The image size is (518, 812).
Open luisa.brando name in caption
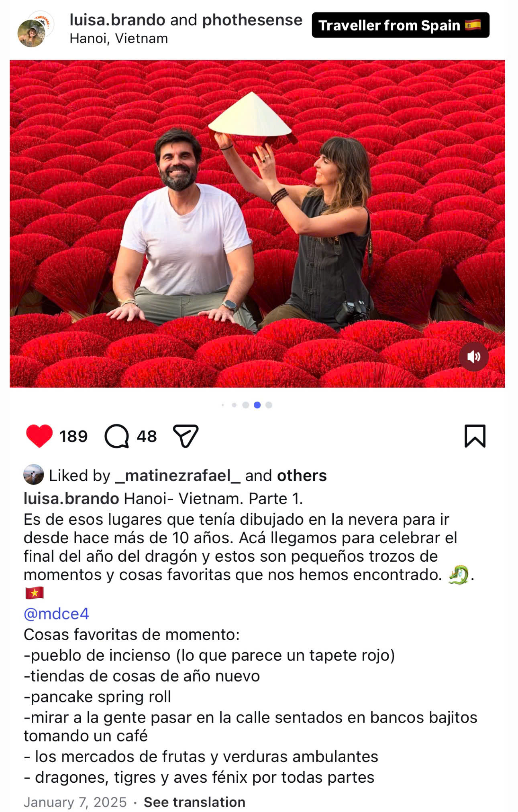[71, 499]
